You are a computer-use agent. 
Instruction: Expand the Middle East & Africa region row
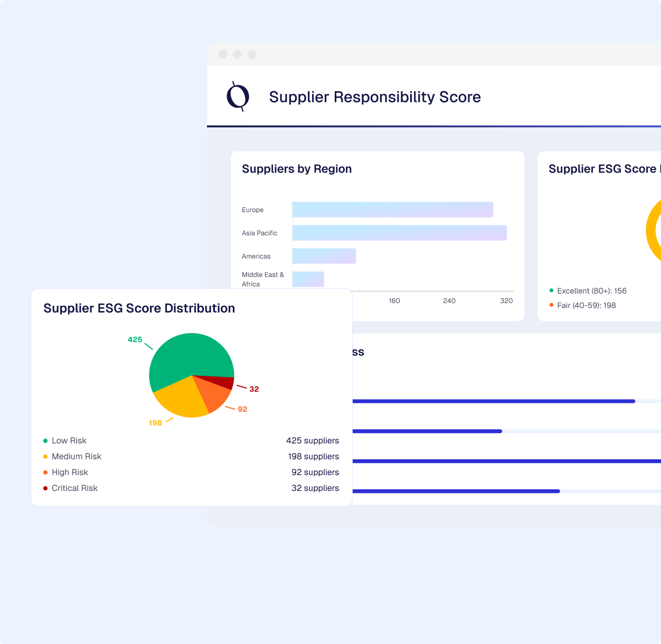pos(262,279)
